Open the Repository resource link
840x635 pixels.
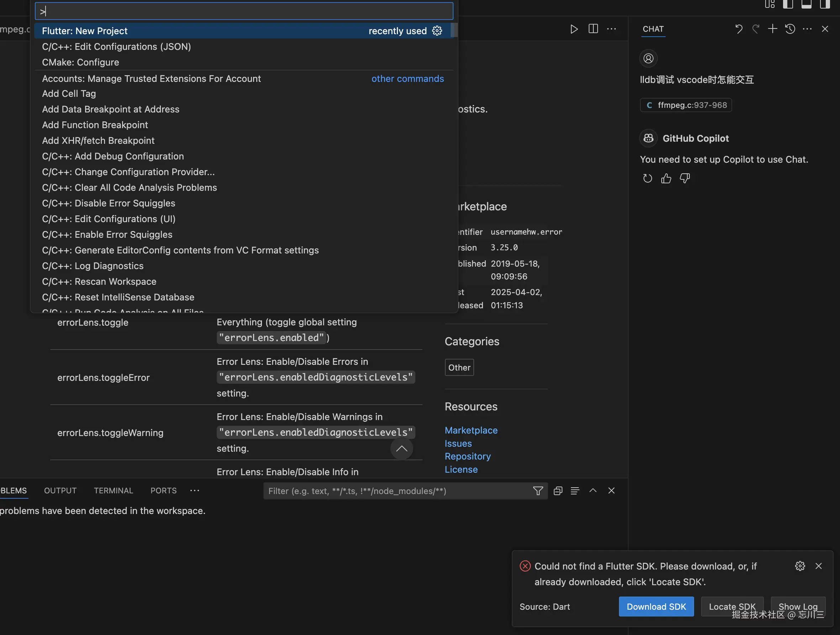467,456
